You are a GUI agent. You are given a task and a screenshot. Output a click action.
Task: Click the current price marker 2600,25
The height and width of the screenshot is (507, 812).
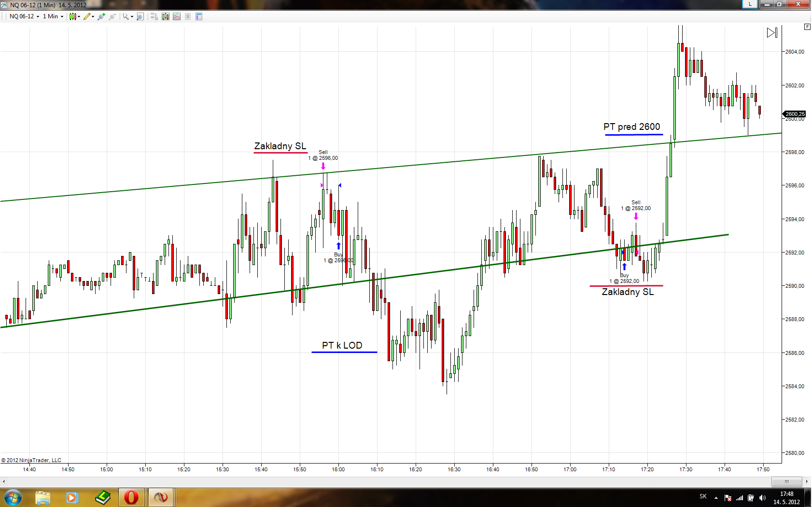coord(794,114)
